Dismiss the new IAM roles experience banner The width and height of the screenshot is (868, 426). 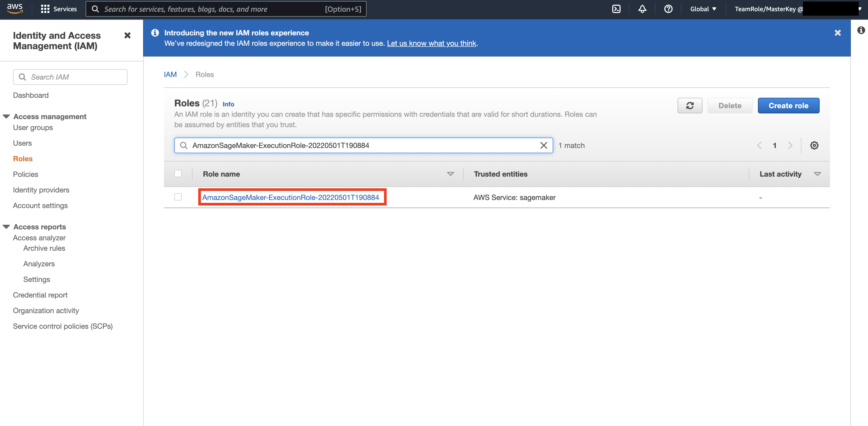[x=837, y=33]
